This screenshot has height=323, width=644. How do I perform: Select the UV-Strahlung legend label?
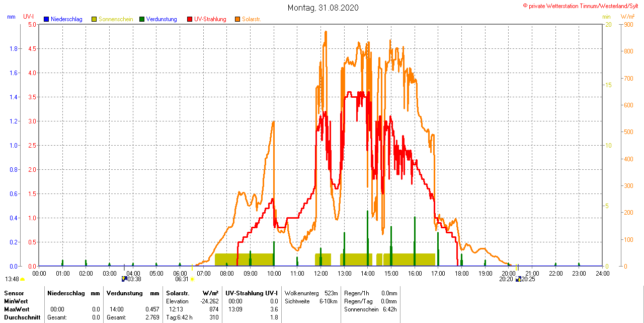click(x=210, y=19)
